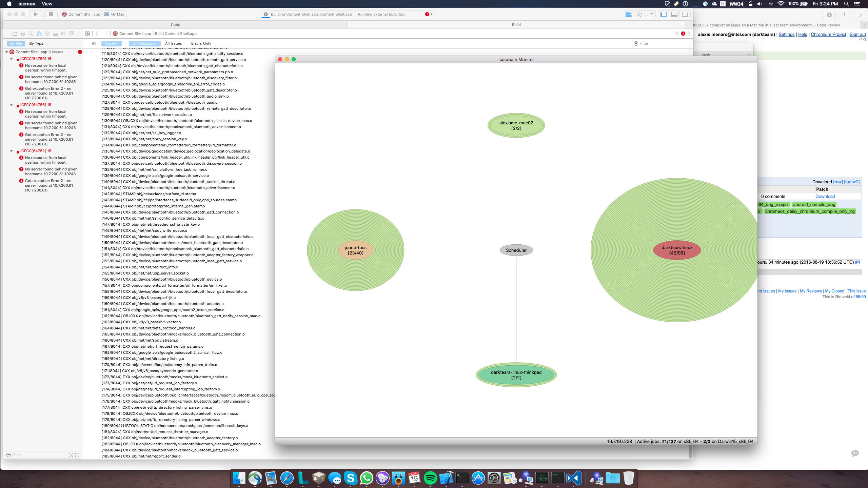Show the project navigator folder icon
This screenshot has height=488, width=868.
pos(15,34)
